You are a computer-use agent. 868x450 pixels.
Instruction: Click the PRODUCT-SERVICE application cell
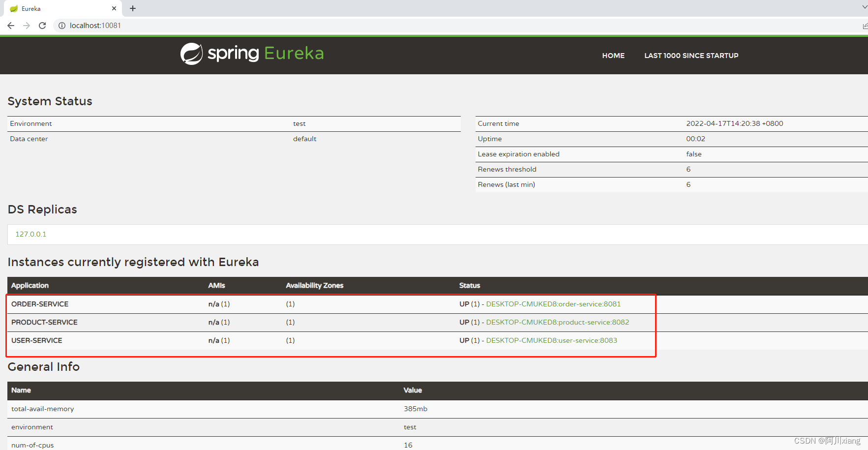(x=44, y=322)
